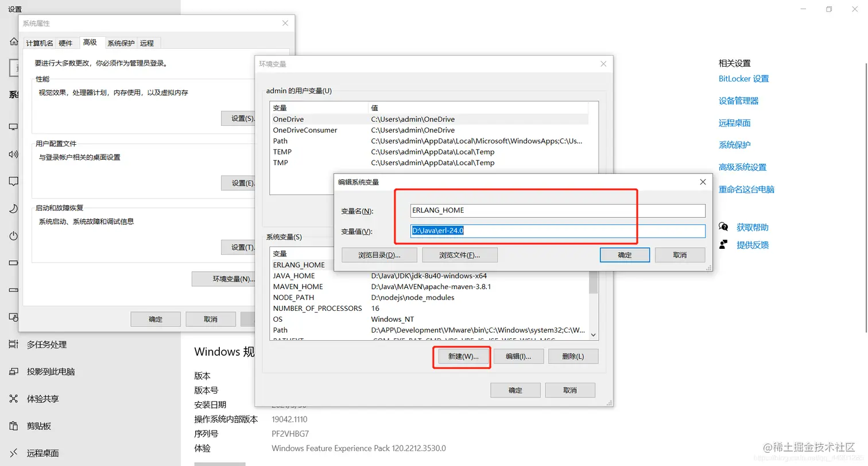Open 环境变量(N)... in 系统属性

coord(224,279)
